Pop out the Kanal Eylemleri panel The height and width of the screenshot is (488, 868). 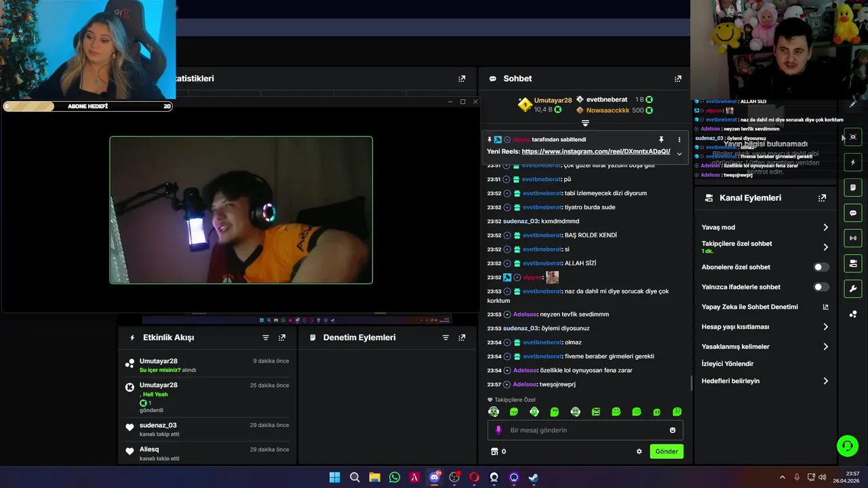pos(822,198)
